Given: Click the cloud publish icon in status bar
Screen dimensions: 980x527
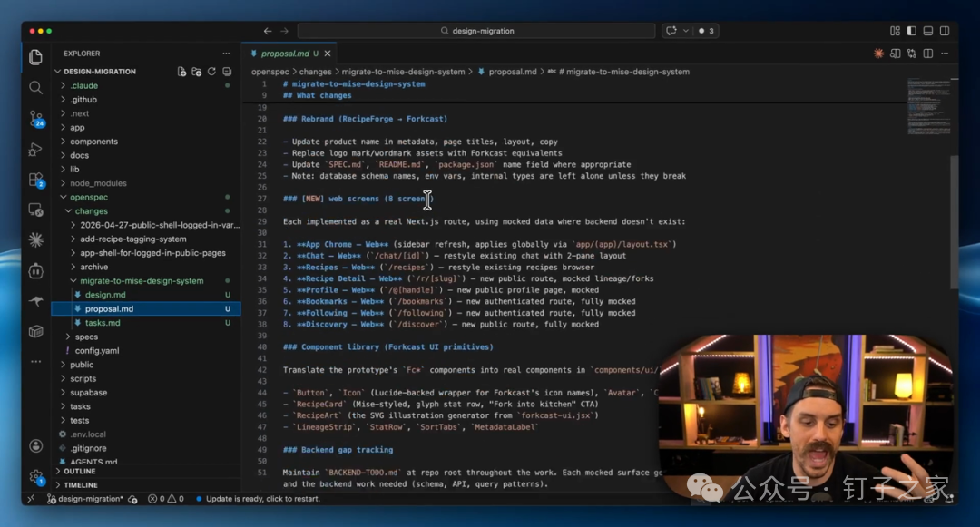Looking at the screenshot, I should click(x=132, y=499).
